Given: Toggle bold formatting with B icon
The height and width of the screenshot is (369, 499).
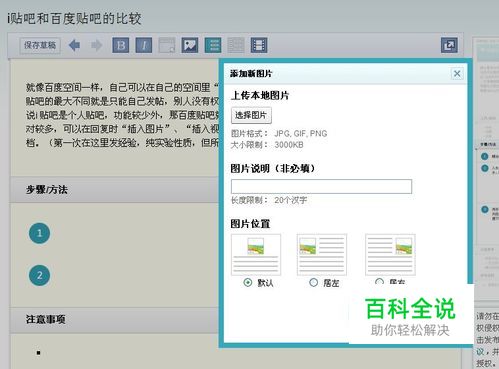Looking at the screenshot, I should coord(121,45).
